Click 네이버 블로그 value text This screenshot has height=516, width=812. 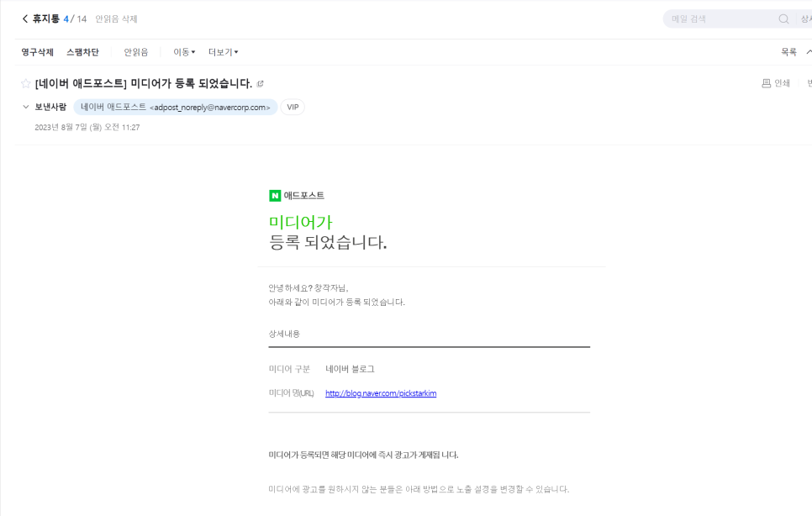[350, 369]
